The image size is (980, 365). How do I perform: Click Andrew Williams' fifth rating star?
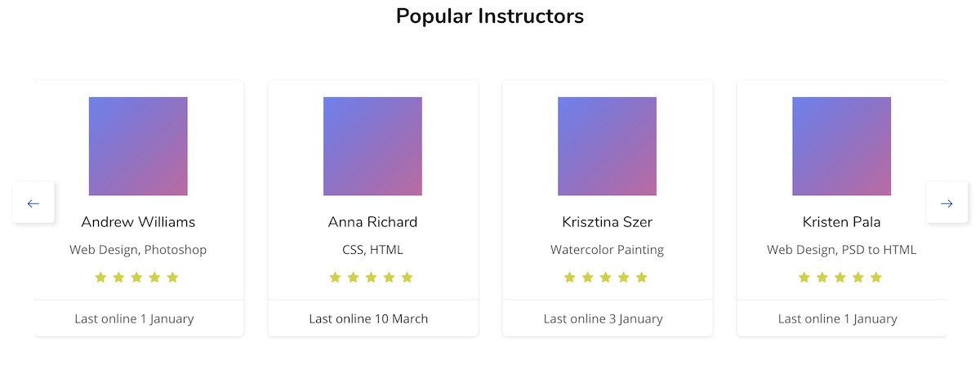[x=172, y=278]
